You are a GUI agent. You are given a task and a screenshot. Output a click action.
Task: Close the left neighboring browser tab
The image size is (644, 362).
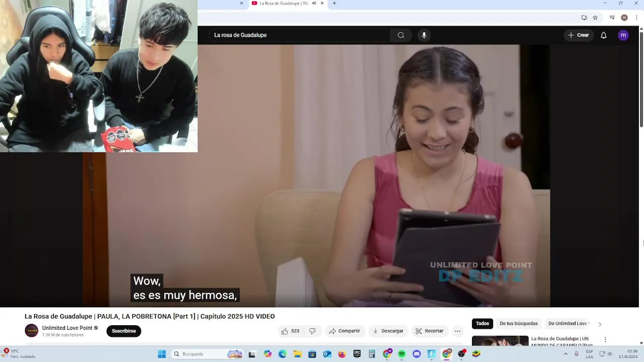coord(241,3)
